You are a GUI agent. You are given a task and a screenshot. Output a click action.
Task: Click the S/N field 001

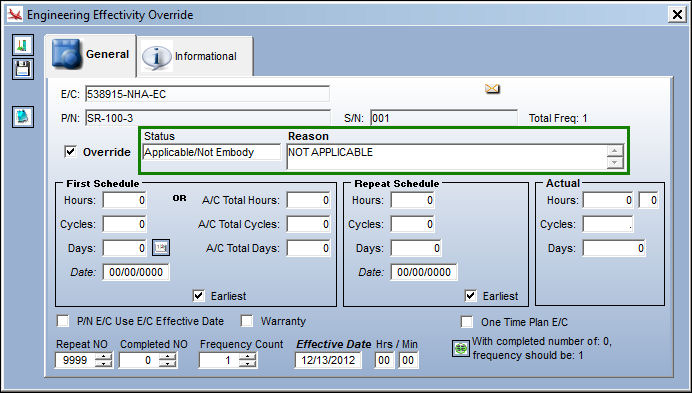[x=444, y=118]
